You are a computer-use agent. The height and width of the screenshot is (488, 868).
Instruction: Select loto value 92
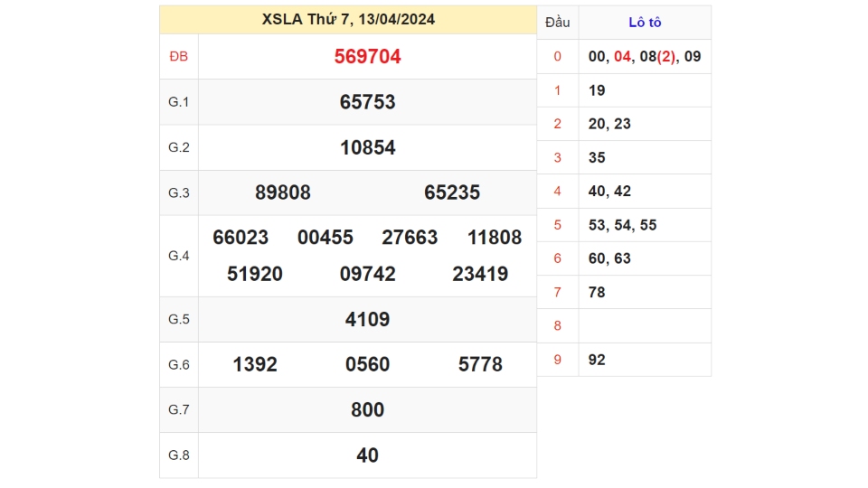[597, 360]
